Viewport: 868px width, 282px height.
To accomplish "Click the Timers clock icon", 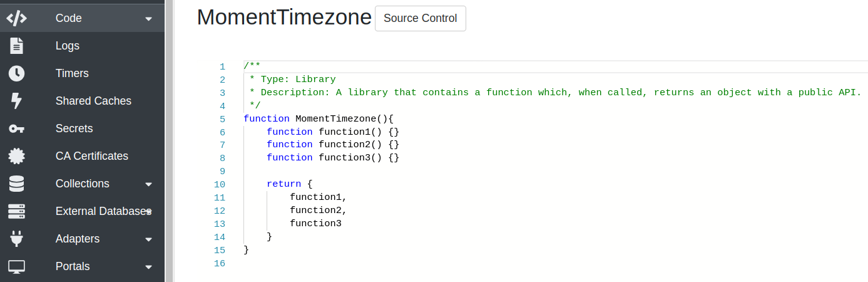I will click(x=16, y=73).
